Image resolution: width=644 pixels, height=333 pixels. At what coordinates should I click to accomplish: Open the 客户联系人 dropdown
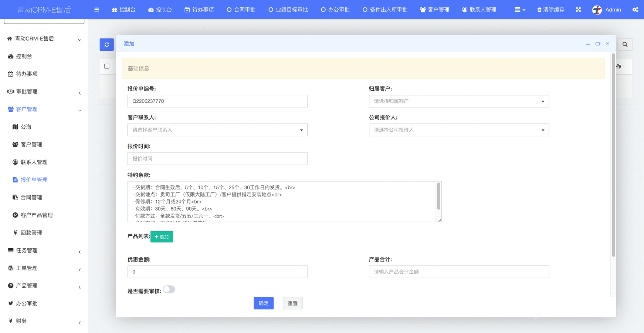pos(217,130)
